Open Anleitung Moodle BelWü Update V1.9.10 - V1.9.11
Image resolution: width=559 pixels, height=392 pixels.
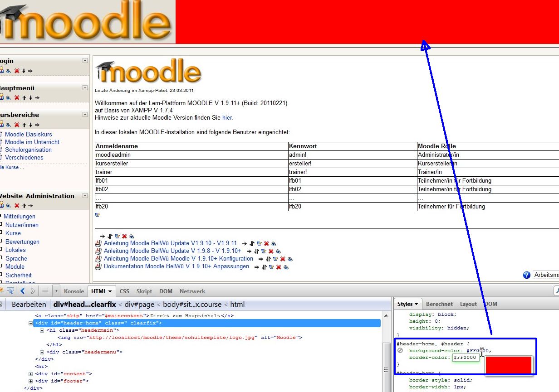171,243
